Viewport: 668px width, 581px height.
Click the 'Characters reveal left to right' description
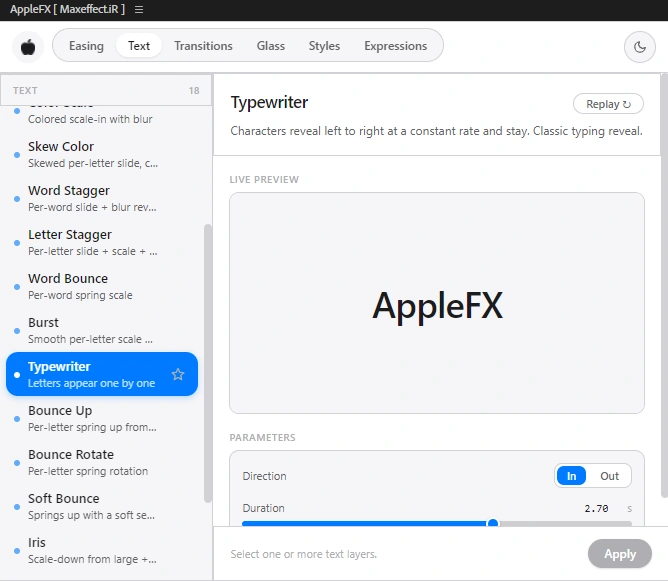[x=436, y=131]
